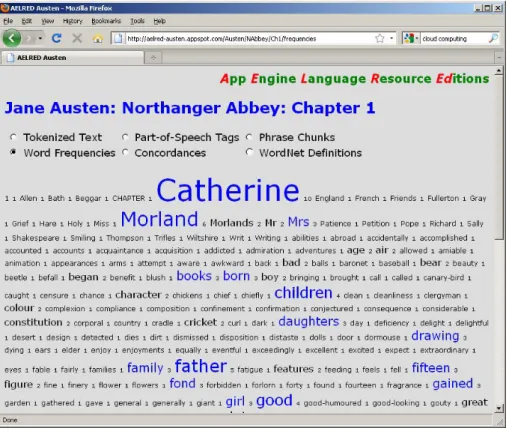Open the Help menu
The image size is (509, 434).
pyautogui.click(x=159, y=21)
